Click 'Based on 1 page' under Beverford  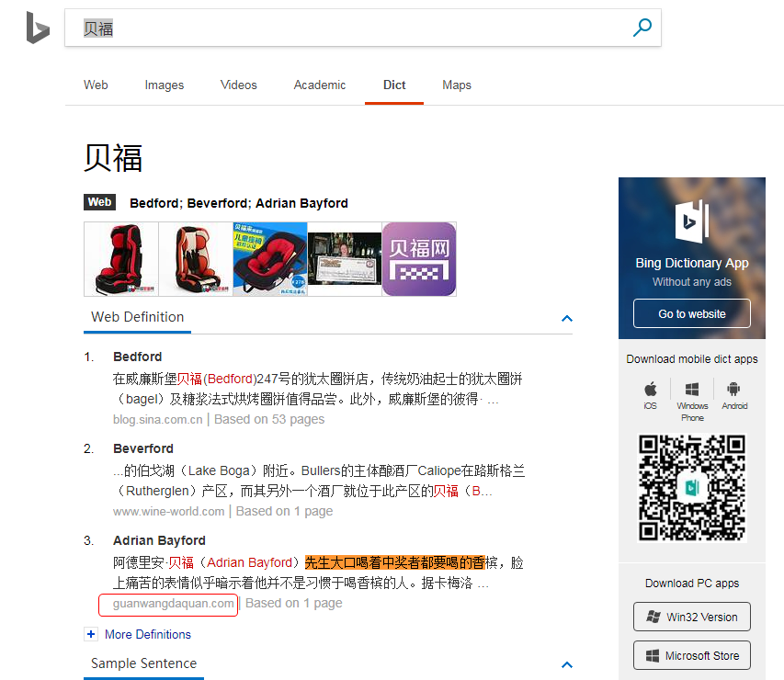pos(284,512)
